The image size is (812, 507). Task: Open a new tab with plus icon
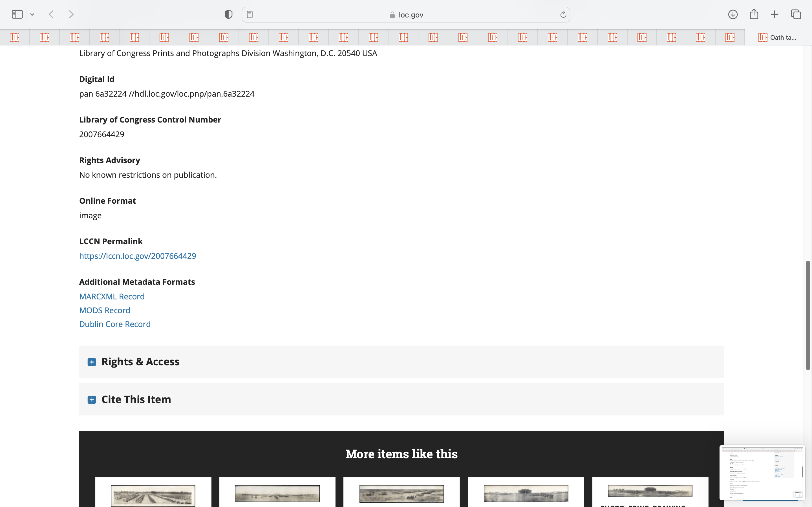(x=775, y=14)
